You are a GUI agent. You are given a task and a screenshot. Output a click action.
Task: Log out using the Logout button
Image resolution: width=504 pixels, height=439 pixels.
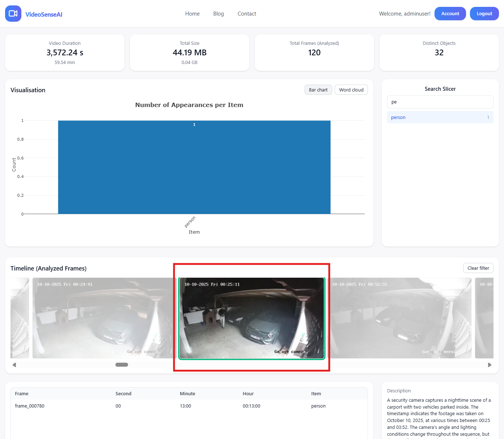(484, 14)
